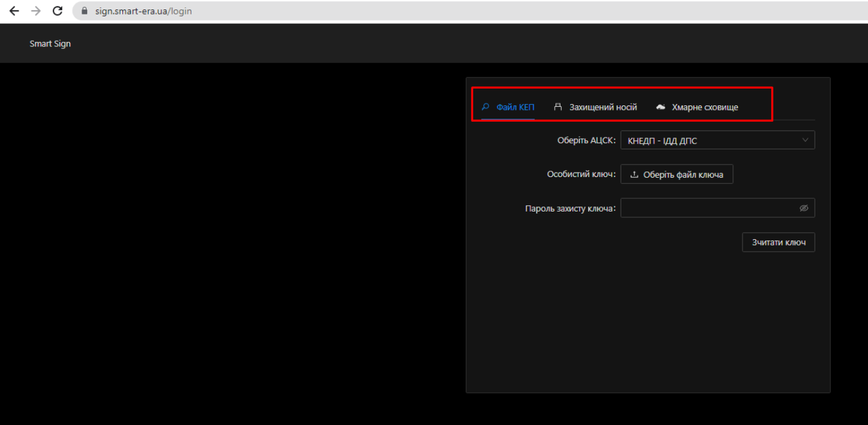Open the Хмарне сховище tab

[705, 107]
